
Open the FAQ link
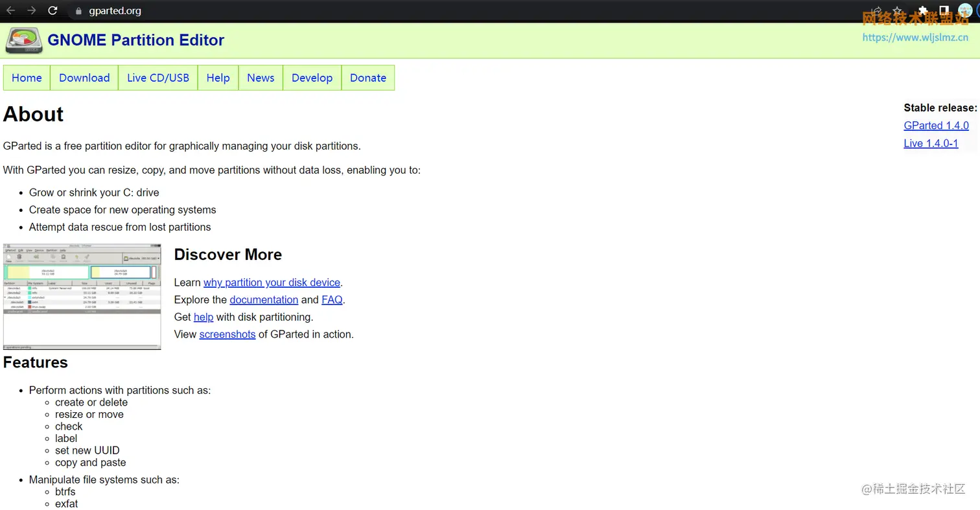[x=332, y=300]
